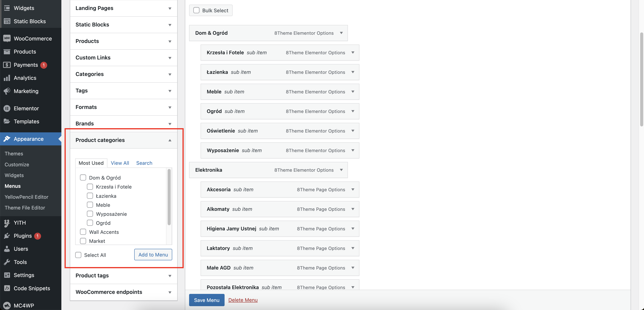
Task: Click the Save Menu button
Action: click(207, 300)
